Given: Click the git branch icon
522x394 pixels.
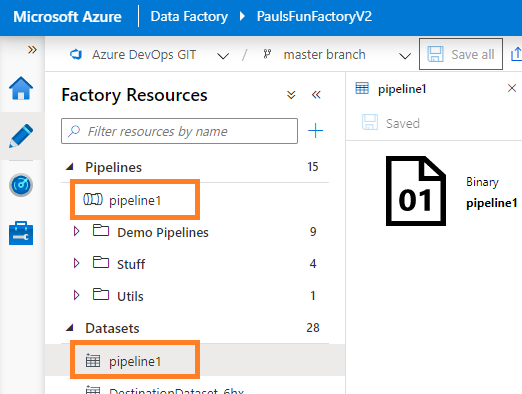Looking at the screenshot, I should (267, 54).
